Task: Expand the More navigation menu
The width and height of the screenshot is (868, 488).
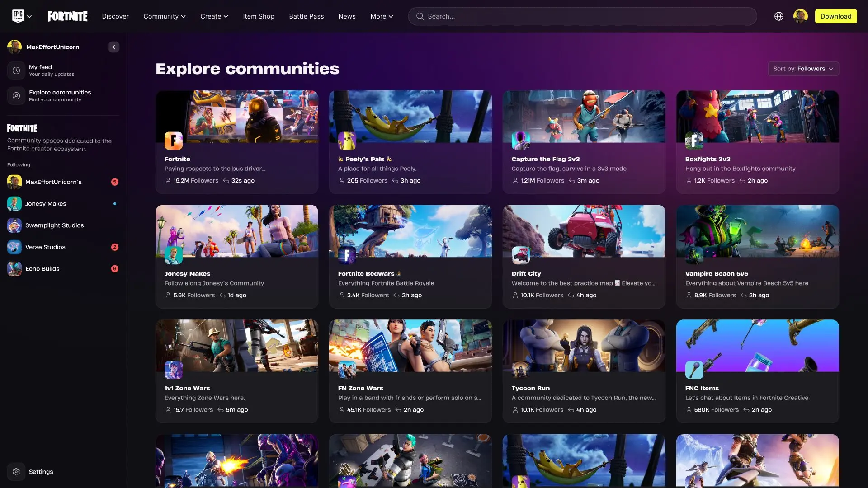Action: tap(382, 16)
